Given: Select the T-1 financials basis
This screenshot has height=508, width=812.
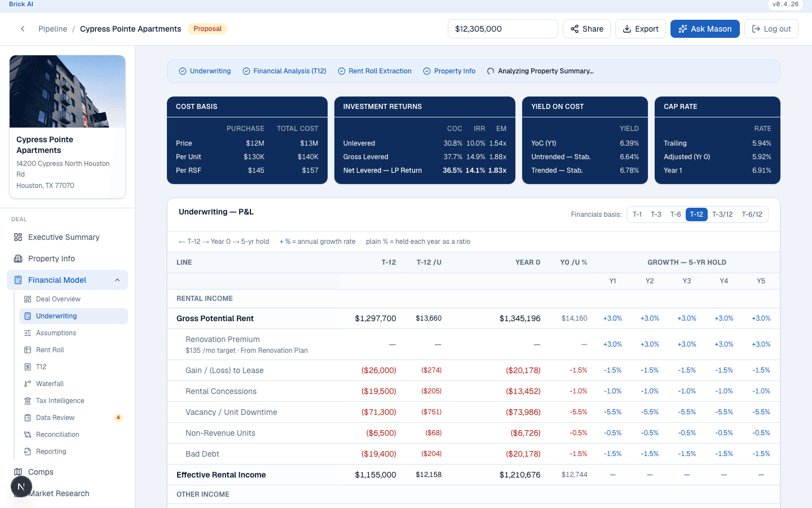Looking at the screenshot, I should 637,214.
